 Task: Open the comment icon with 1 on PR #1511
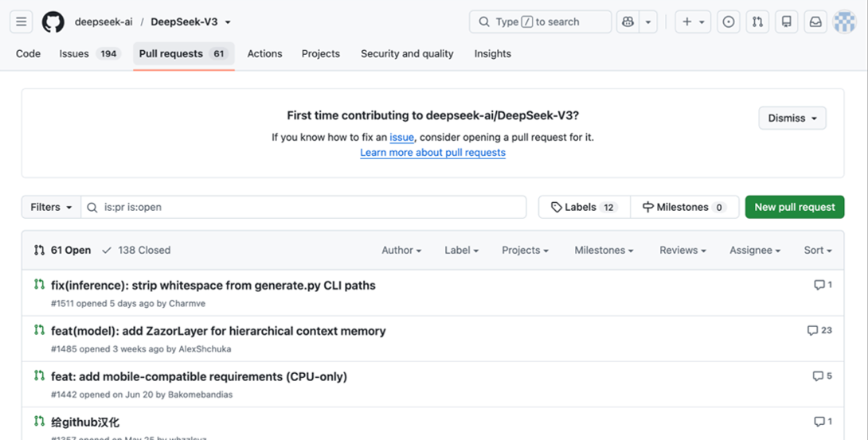(x=823, y=285)
